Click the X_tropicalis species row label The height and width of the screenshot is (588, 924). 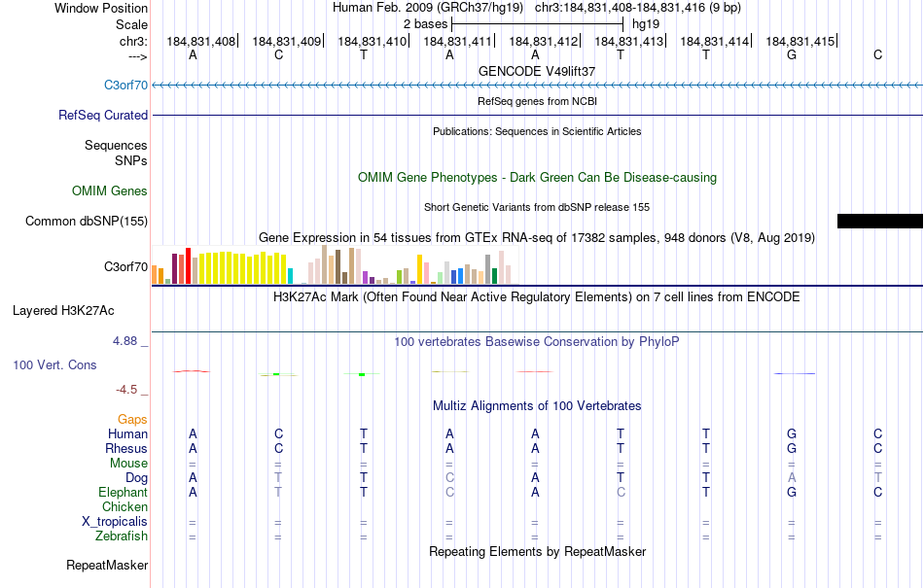tap(115, 522)
